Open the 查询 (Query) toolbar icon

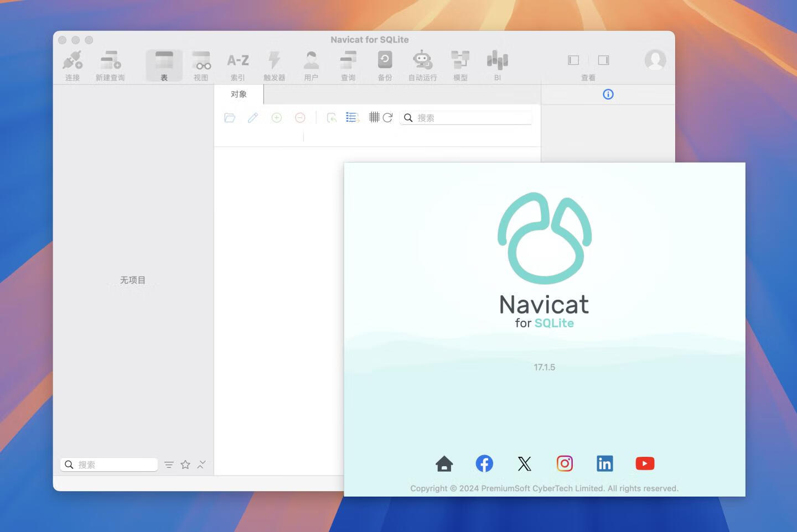coord(348,60)
